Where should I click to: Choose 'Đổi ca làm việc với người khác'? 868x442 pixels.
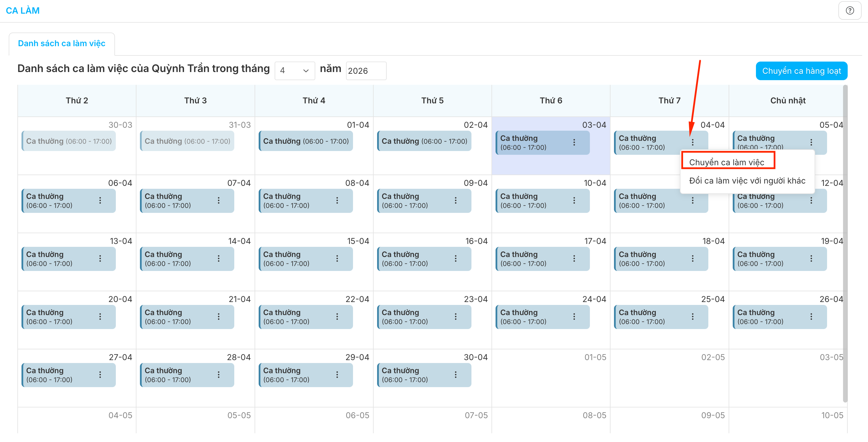coord(747,181)
